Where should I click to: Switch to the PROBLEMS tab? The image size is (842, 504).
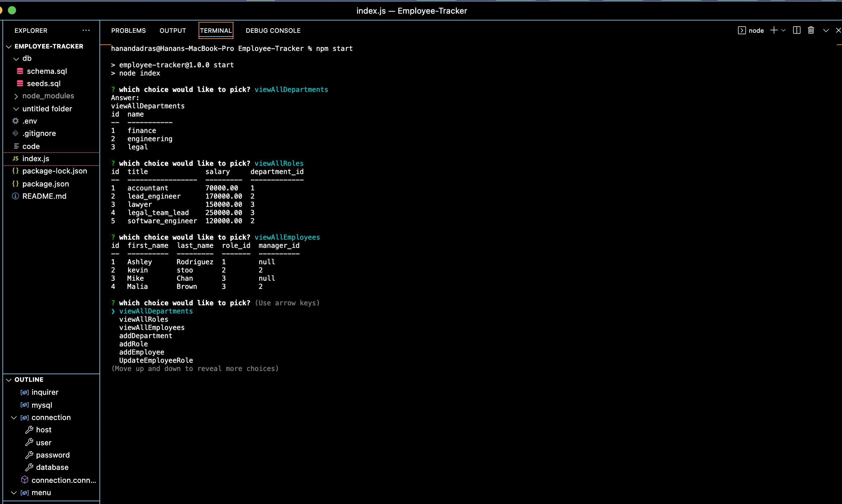[128, 30]
